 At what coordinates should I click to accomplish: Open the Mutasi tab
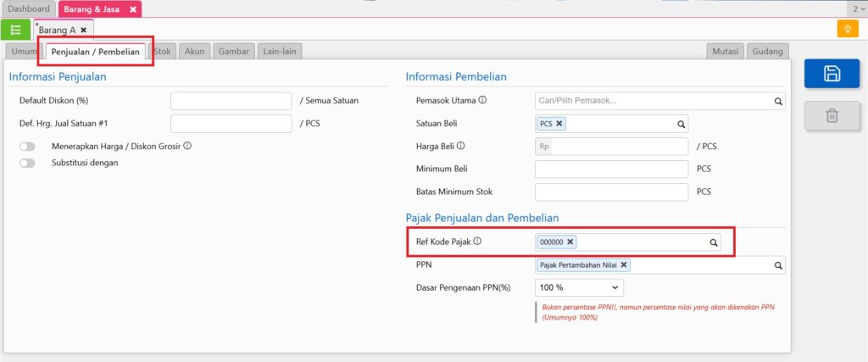point(726,52)
